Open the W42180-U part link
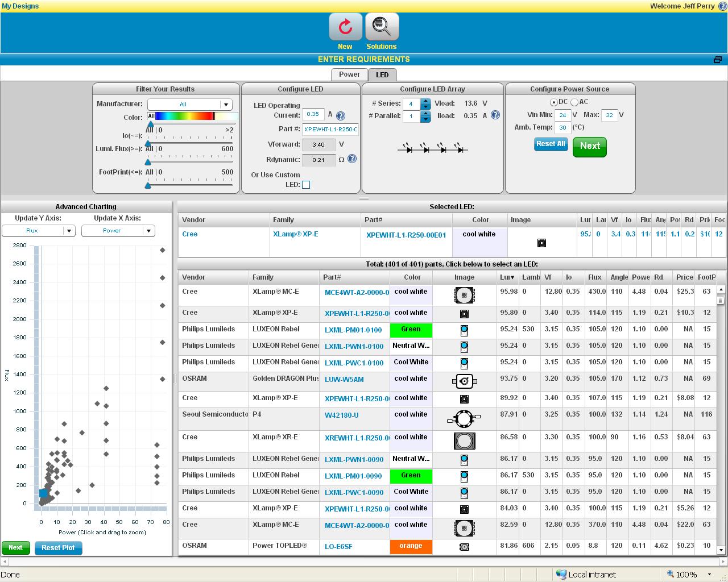Viewport: 728px width, 582px height. tap(342, 415)
